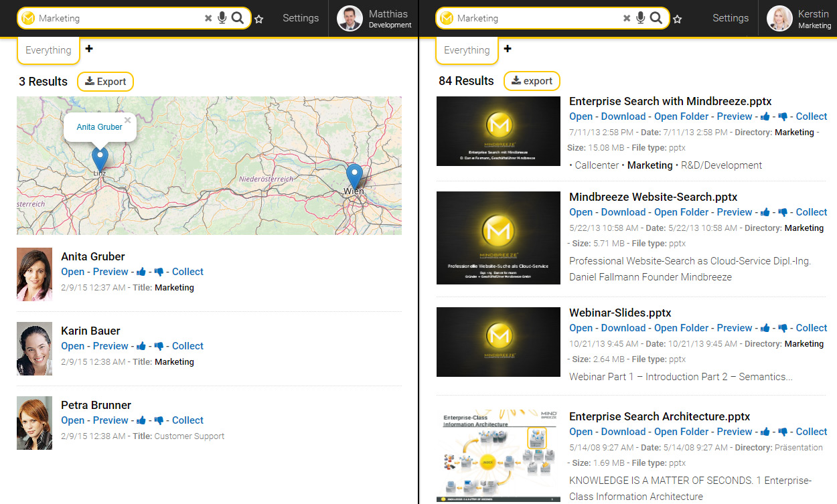Like Enterprise Search with Mindbreeze.pptx
The width and height of the screenshot is (837, 504).
765,116
